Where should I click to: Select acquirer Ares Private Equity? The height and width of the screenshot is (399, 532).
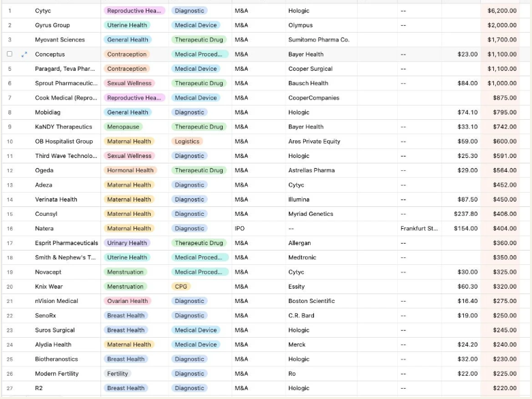(x=314, y=142)
